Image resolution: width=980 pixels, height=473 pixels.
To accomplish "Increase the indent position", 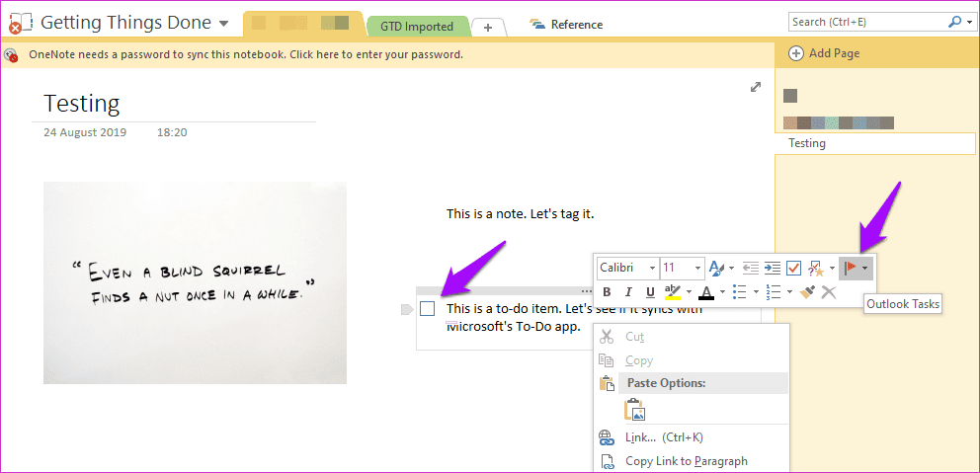I will coord(773,268).
